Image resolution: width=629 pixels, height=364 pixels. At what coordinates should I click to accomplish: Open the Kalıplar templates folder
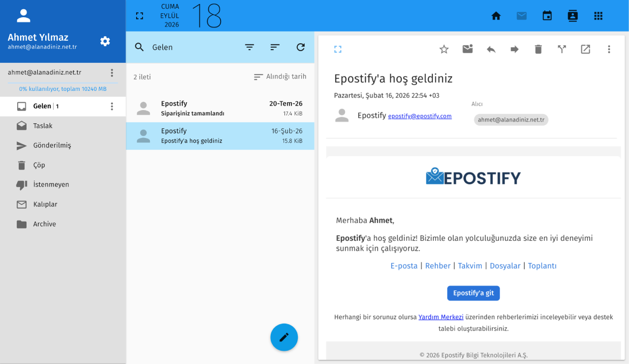[63, 204]
